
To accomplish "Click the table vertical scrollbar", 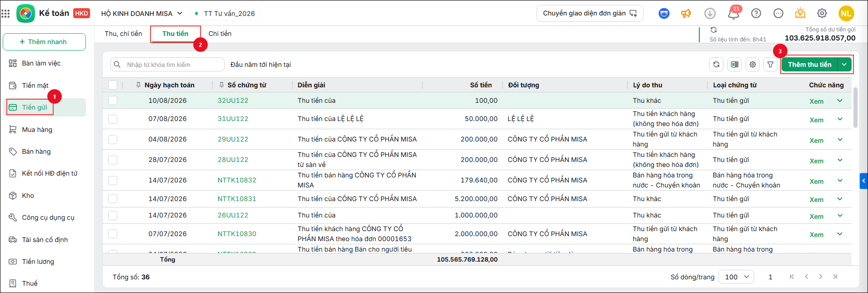I will click(855, 108).
